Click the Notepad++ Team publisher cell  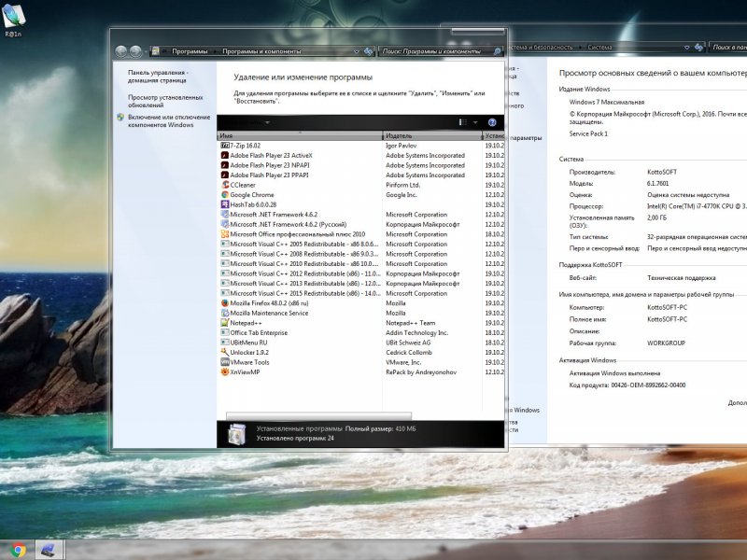click(411, 322)
